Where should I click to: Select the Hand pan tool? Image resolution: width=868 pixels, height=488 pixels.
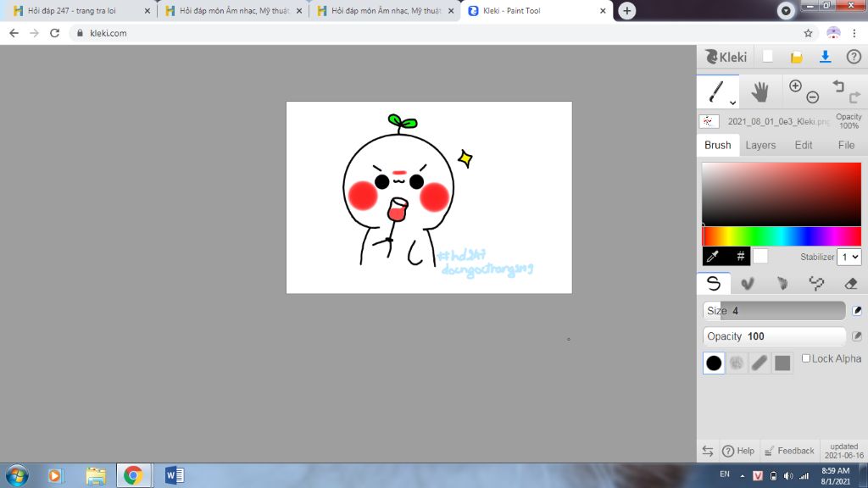pyautogui.click(x=760, y=91)
